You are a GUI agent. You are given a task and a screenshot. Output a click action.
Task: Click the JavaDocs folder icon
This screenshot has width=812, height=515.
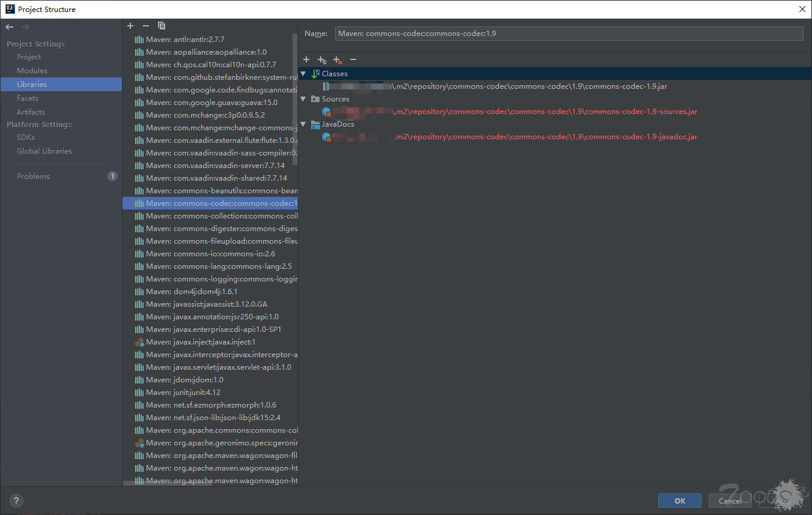pyautogui.click(x=315, y=124)
